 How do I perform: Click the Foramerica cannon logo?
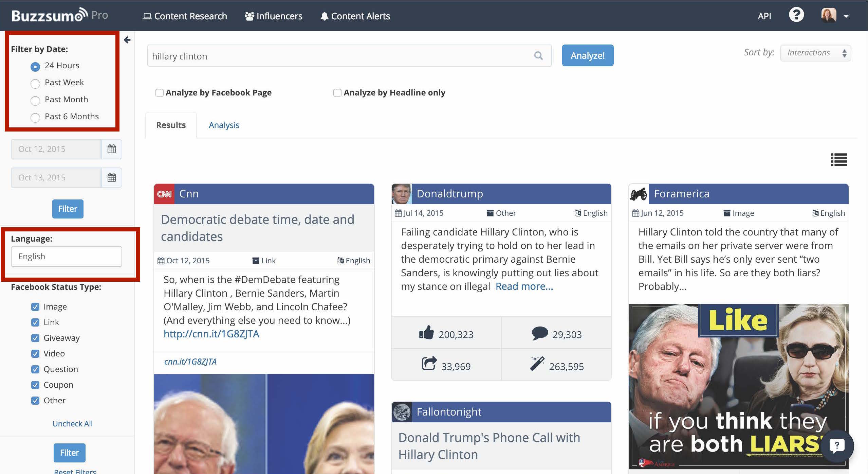pos(639,194)
